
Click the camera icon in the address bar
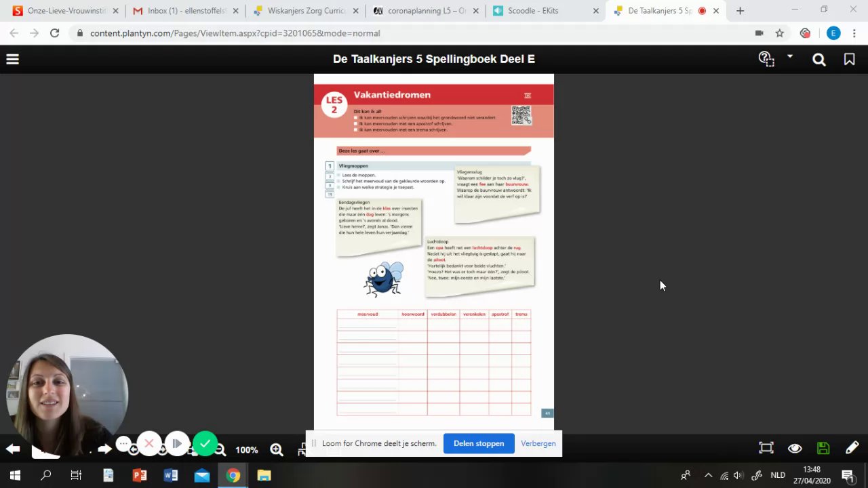(759, 33)
